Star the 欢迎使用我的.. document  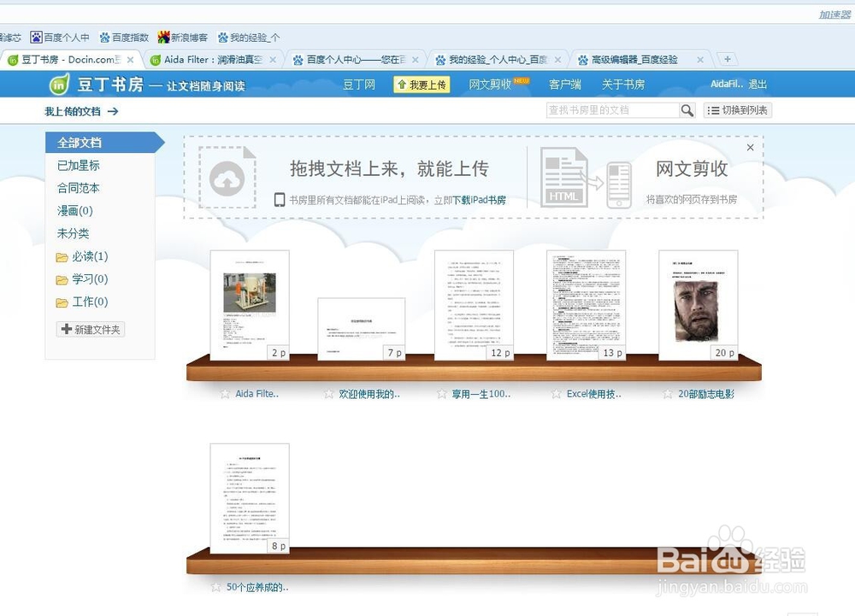pyautogui.click(x=329, y=394)
